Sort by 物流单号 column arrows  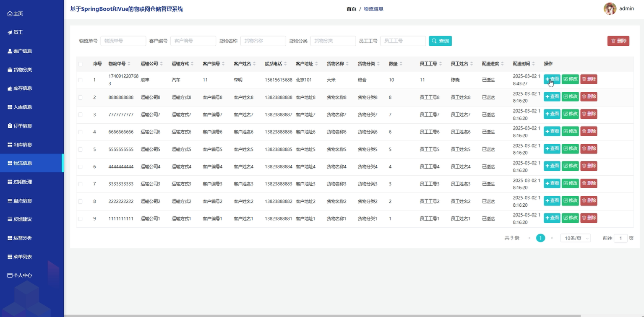tap(129, 64)
